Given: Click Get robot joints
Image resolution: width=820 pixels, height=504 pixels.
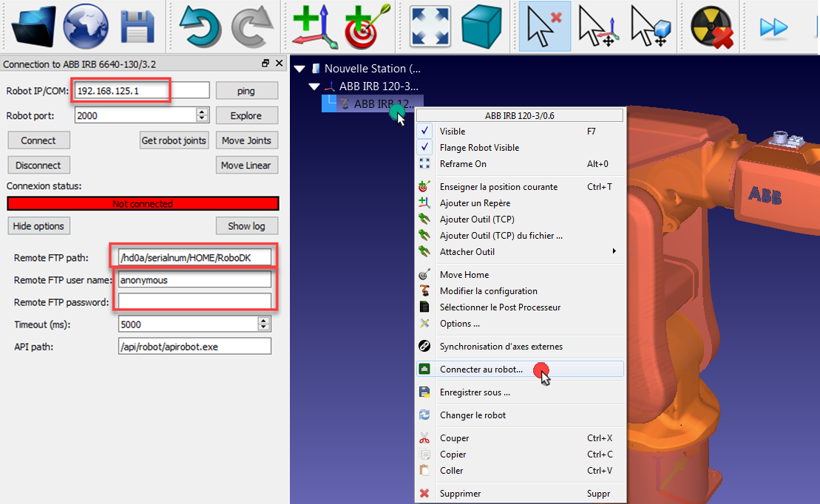Looking at the screenshot, I should [174, 140].
